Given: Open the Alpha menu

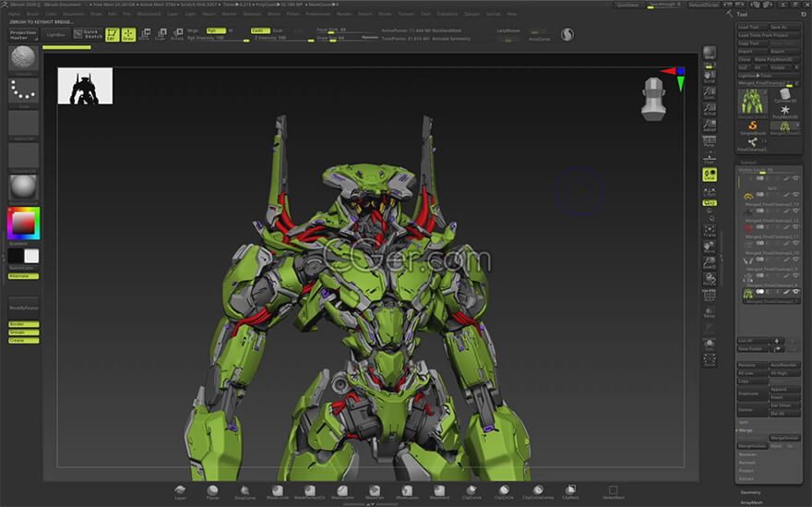Looking at the screenshot, I should pos(15,14).
